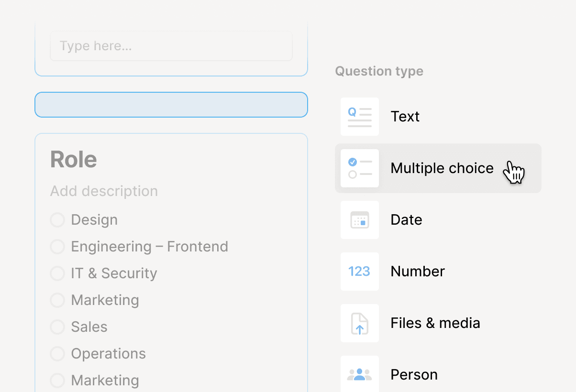Click the Multiple choice checklist icon
This screenshot has width=576, height=392.
(x=360, y=168)
